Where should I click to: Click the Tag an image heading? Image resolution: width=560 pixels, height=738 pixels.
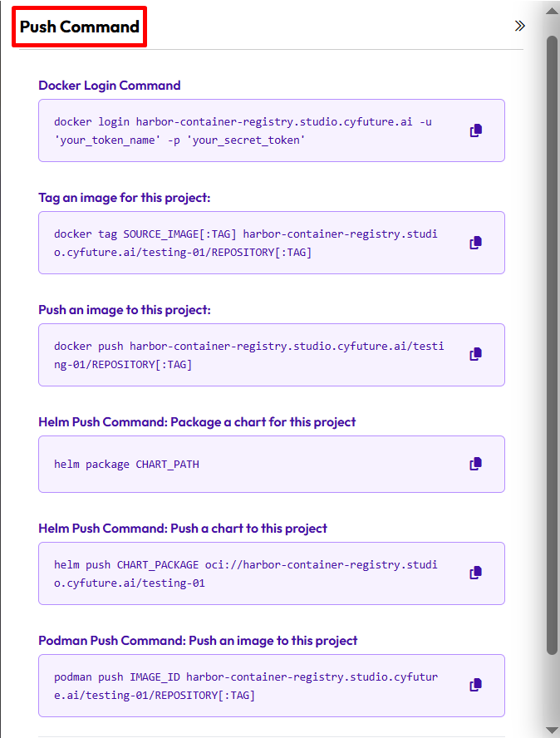click(x=125, y=197)
